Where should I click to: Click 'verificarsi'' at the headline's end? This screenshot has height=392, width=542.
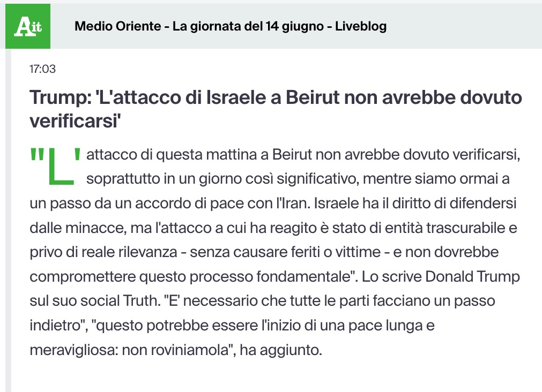tap(75, 121)
